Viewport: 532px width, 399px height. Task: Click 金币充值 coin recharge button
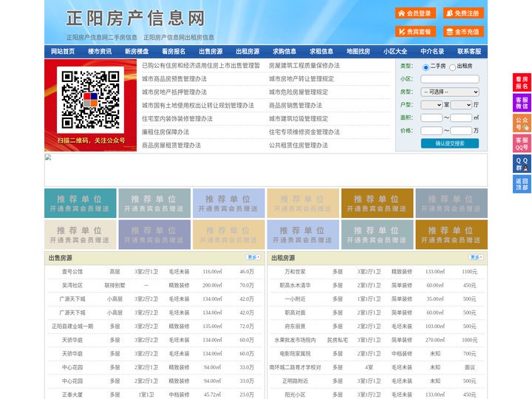(x=463, y=32)
